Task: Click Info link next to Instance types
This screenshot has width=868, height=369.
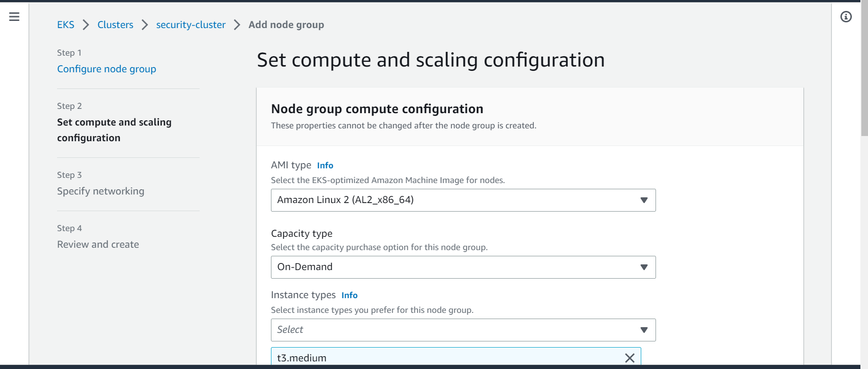Action: click(x=349, y=295)
